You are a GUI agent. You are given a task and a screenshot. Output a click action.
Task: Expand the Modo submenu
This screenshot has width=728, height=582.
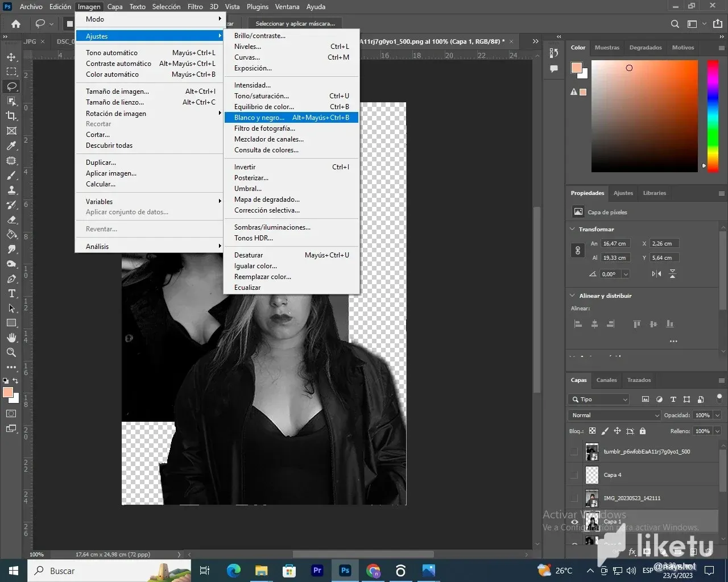pyautogui.click(x=149, y=19)
